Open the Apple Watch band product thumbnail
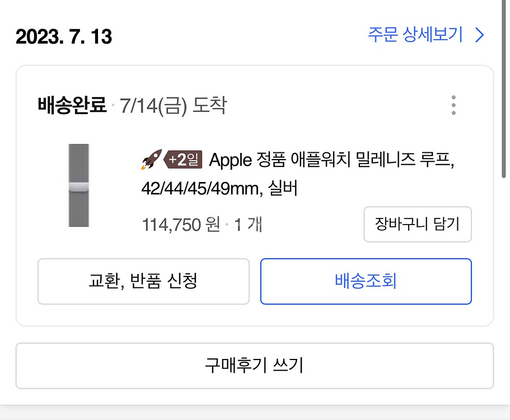 click(79, 185)
